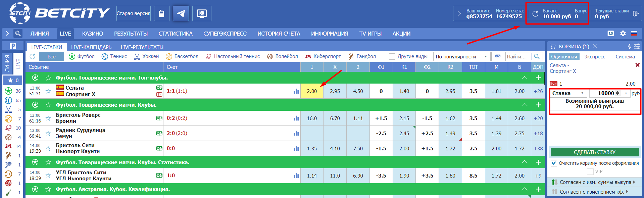Uncheck Очистить корзину после оформления
Viewport: 644px width, 198px height.
tap(554, 163)
